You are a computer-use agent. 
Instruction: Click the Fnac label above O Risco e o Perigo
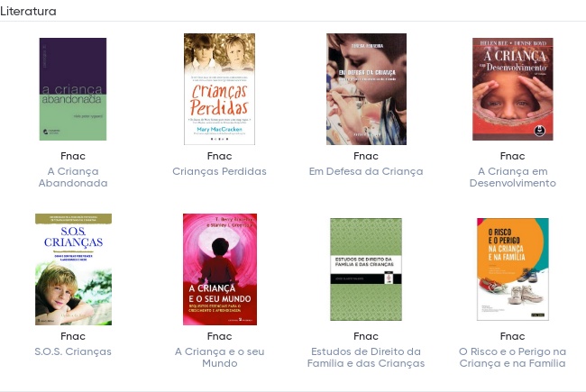(513, 336)
